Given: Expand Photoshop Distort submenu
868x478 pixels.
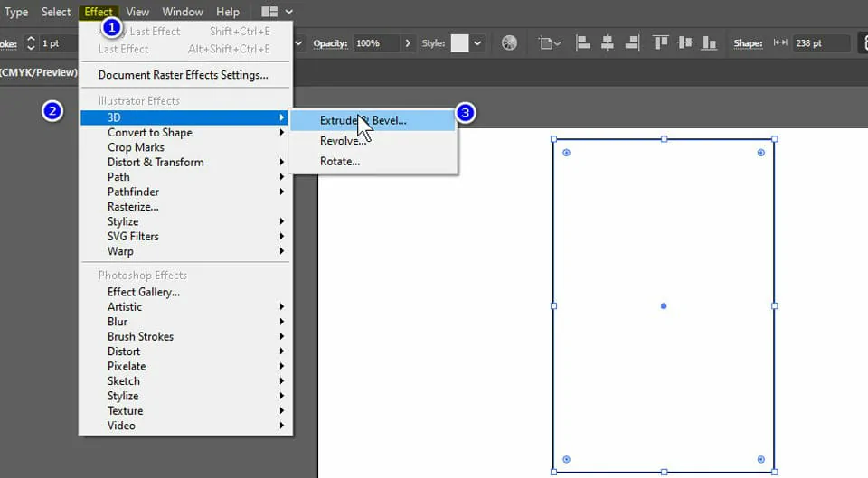Looking at the screenshot, I should [x=184, y=351].
